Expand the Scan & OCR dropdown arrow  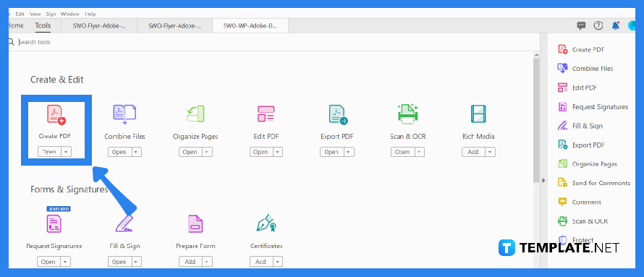[x=420, y=152]
